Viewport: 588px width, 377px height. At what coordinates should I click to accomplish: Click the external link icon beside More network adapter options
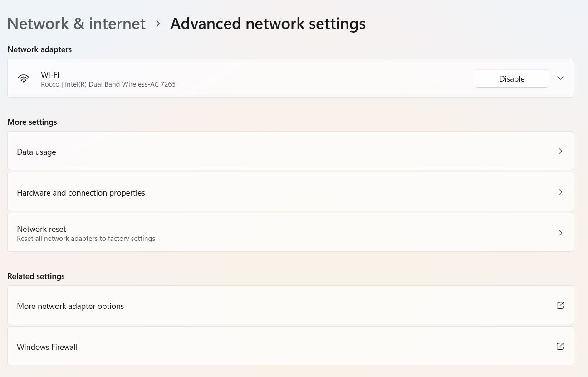pyautogui.click(x=560, y=305)
